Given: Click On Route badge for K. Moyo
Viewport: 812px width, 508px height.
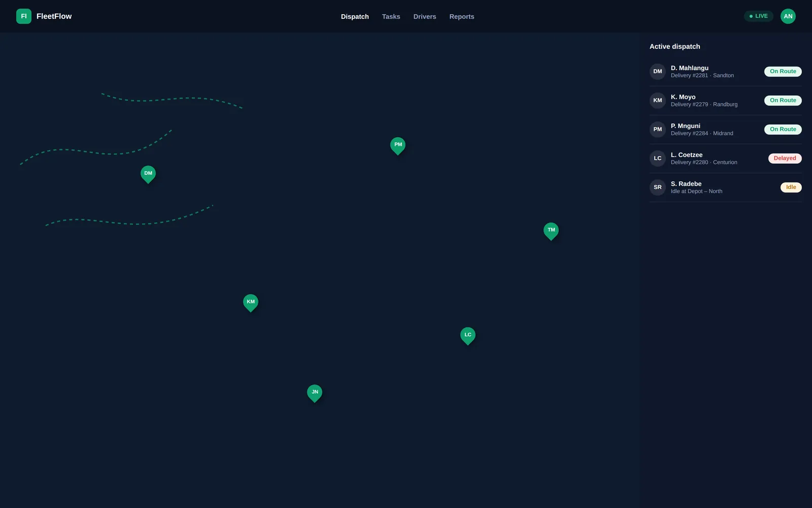Looking at the screenshot, I should click(783, 101).
